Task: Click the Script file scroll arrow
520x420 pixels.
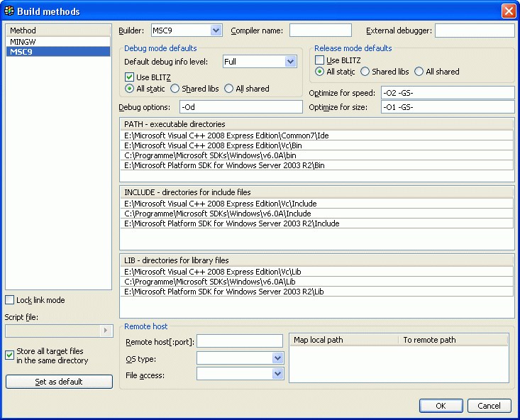Action: point(106,331)
